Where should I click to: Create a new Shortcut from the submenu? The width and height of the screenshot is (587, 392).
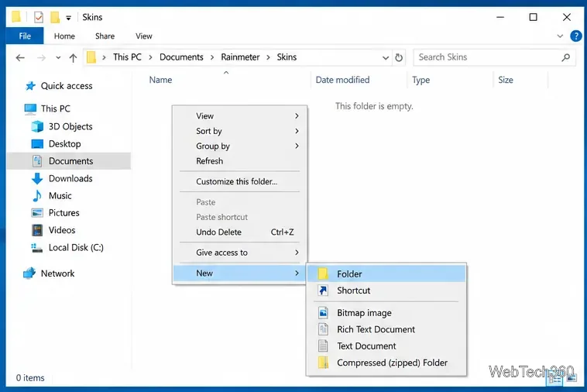386,291
